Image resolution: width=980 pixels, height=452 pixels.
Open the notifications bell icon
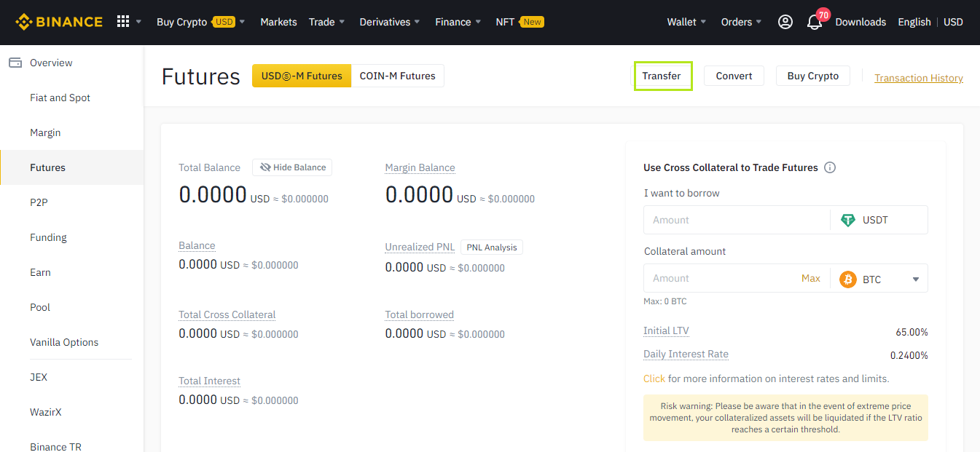815,23
